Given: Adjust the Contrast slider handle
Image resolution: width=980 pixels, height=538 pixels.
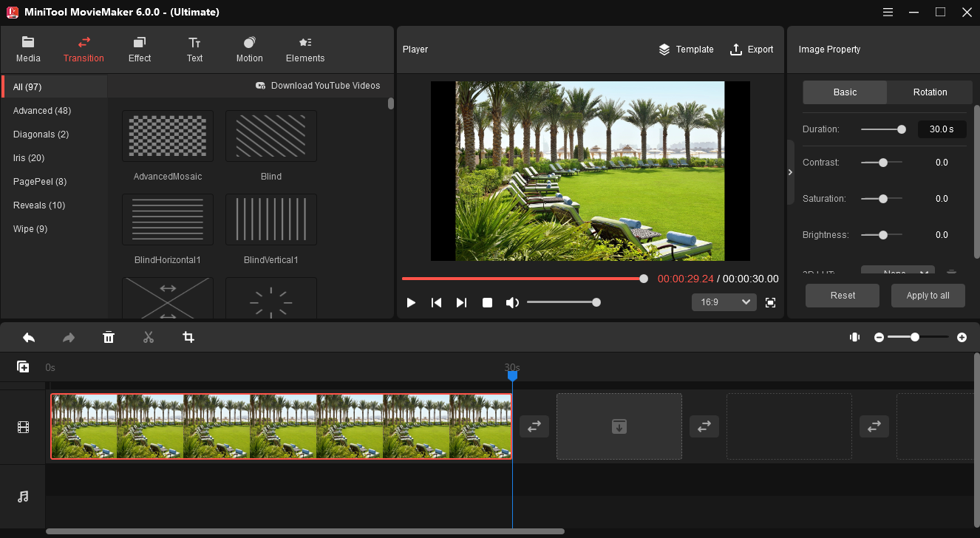Looking at the screenshot, I should coord(882,163).
